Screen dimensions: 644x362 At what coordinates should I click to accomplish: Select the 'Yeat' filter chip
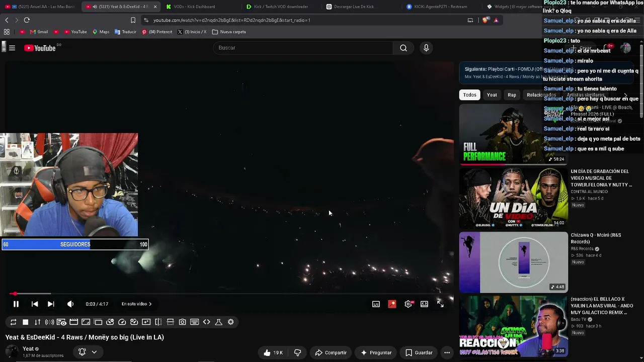[x=492, y=95]
